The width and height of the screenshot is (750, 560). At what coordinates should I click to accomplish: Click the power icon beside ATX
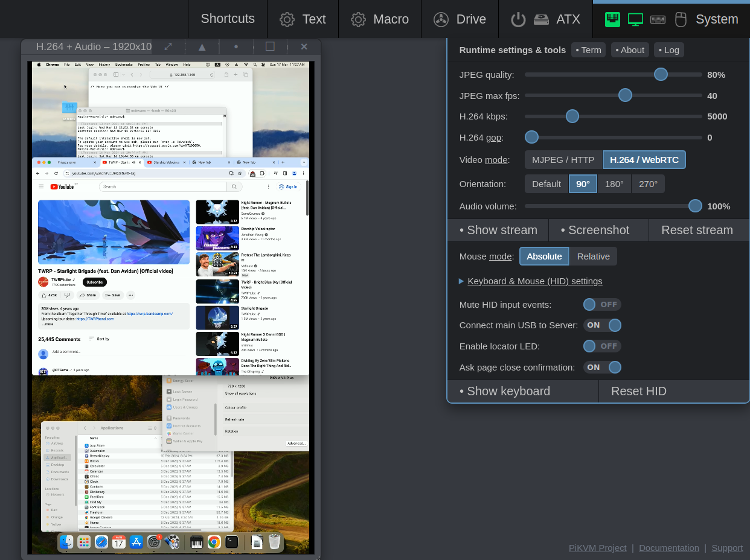[x=518, y=19]
